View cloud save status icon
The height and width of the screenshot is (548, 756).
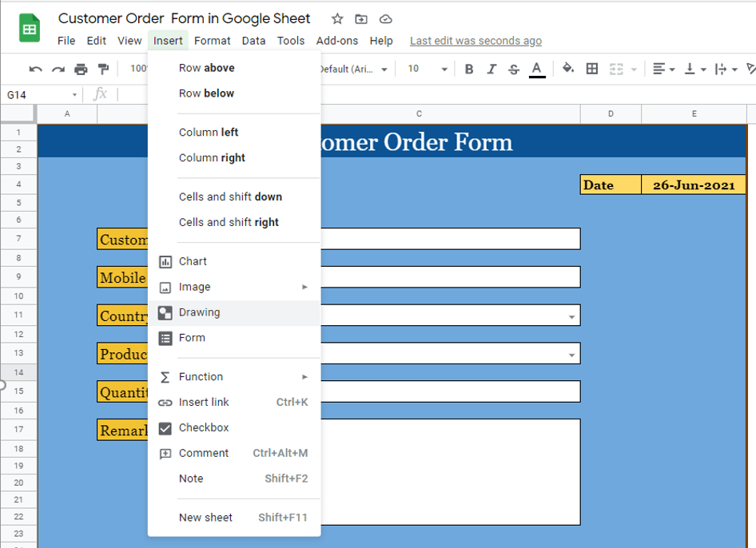coord(386,19)
